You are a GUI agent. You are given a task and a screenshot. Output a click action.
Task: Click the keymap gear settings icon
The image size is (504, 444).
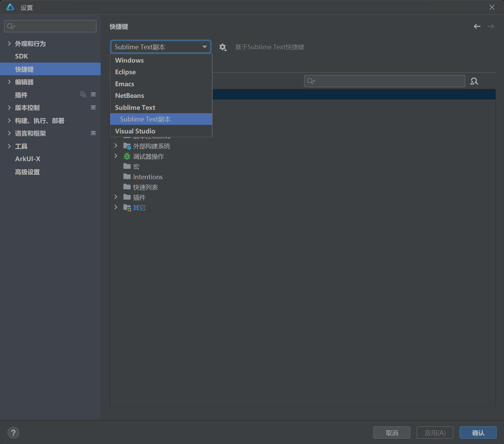[223, 47]
